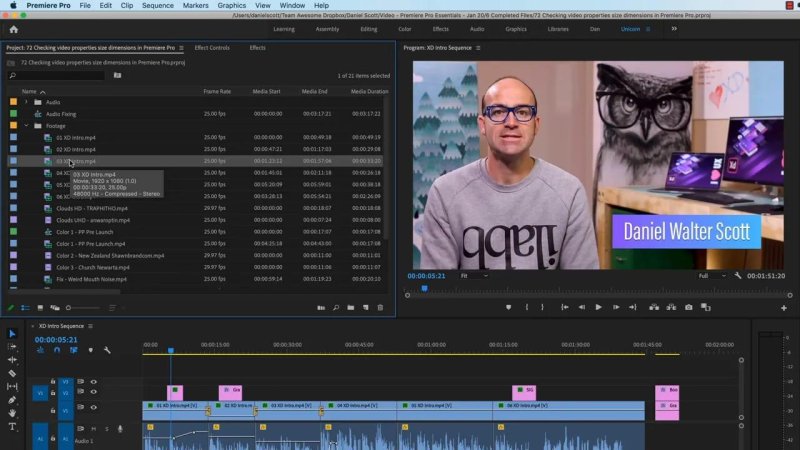Image resolution: width=800 pixels, height=450 pixels.
Task: Click the Clear trash icon in project panel
Action: coord(380,308)
